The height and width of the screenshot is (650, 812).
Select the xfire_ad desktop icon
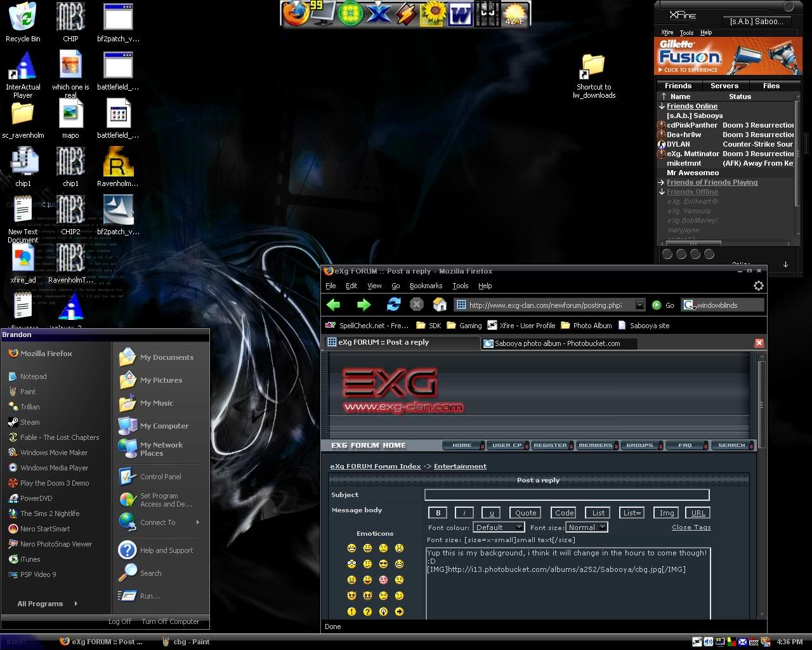[x=23, y=265]
